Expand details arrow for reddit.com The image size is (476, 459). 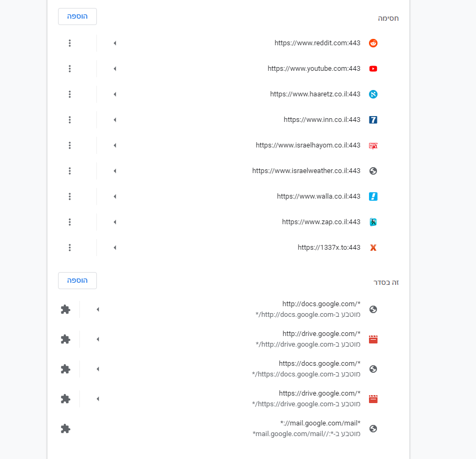tap(115, 43)
